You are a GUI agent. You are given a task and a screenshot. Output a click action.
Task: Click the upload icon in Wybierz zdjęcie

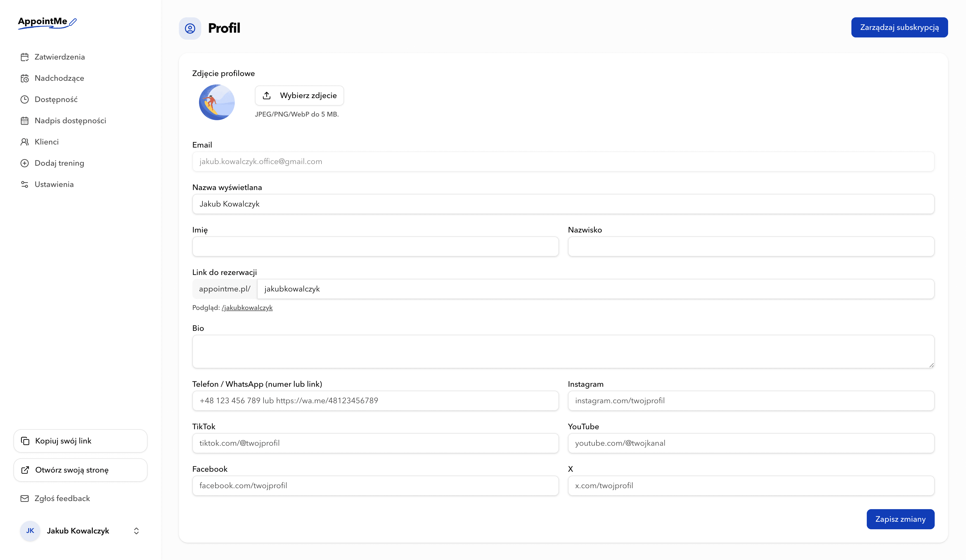267,96
